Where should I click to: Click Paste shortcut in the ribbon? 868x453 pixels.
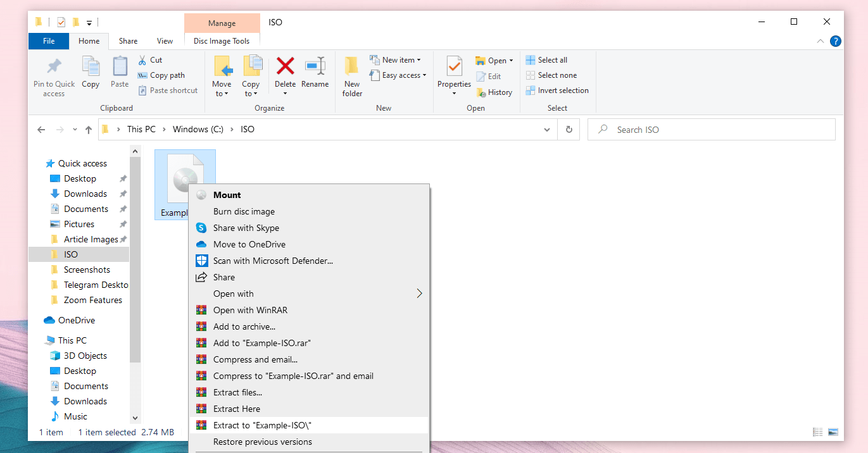click(167, 90)
